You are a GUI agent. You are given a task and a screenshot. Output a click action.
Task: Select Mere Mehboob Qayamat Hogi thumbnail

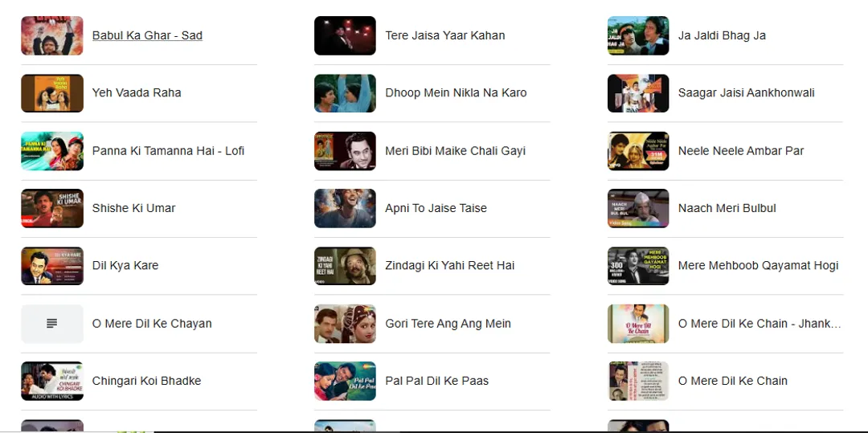click(x=637, y=265)
